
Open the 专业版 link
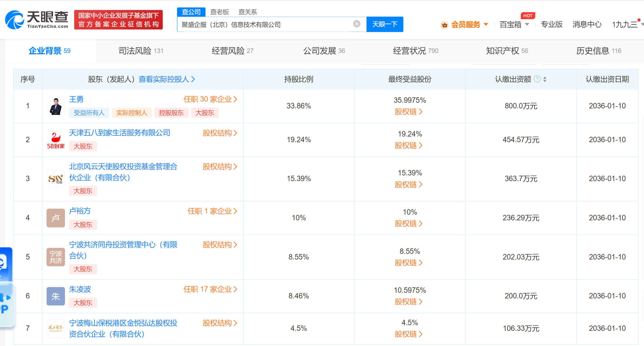click(x=551, y=25)
